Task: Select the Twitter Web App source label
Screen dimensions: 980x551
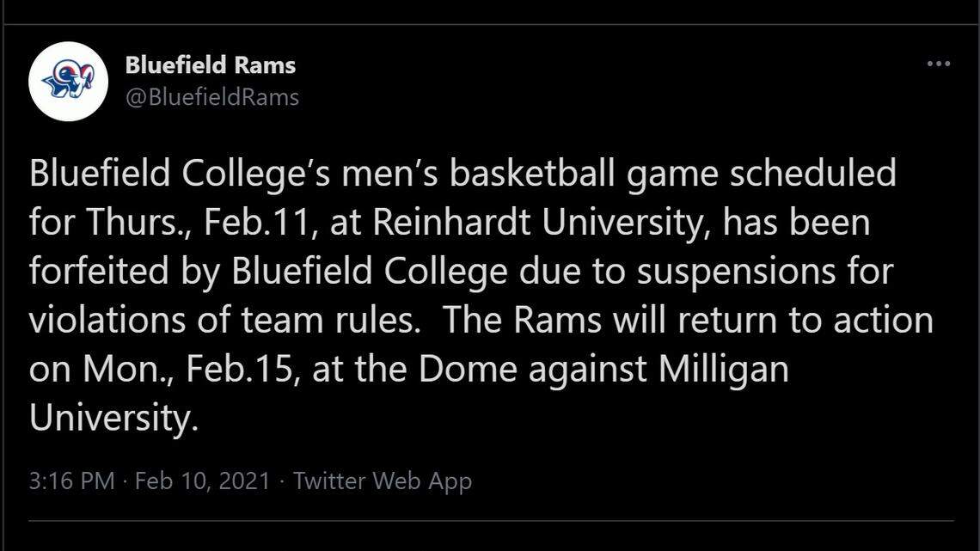Action: click(383, 481)
